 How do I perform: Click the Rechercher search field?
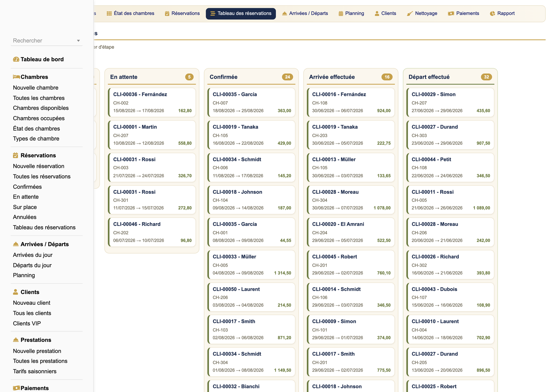tap(46, 41)
